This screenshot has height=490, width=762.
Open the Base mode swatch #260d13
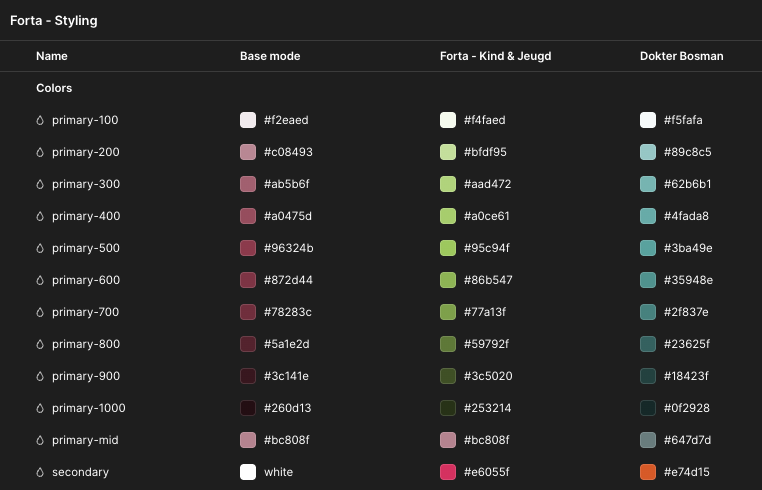(x=248, y=408)
